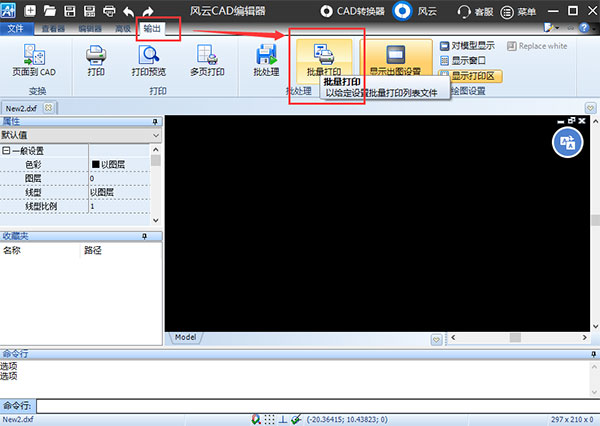The image size is (600, 426).
Task: Select the 输出 ribbon tab
Action: (x=152, y=28)
